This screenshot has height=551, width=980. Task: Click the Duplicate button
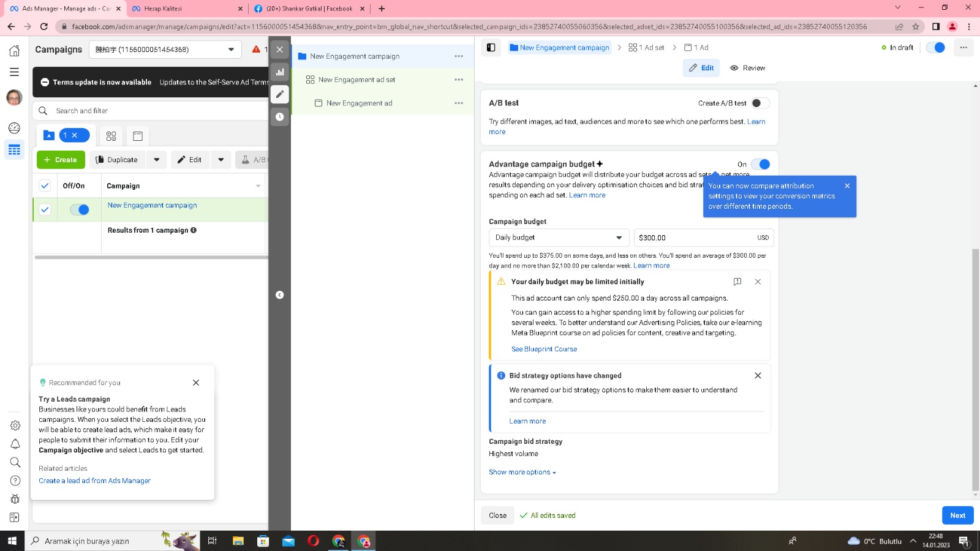point(117,160)
